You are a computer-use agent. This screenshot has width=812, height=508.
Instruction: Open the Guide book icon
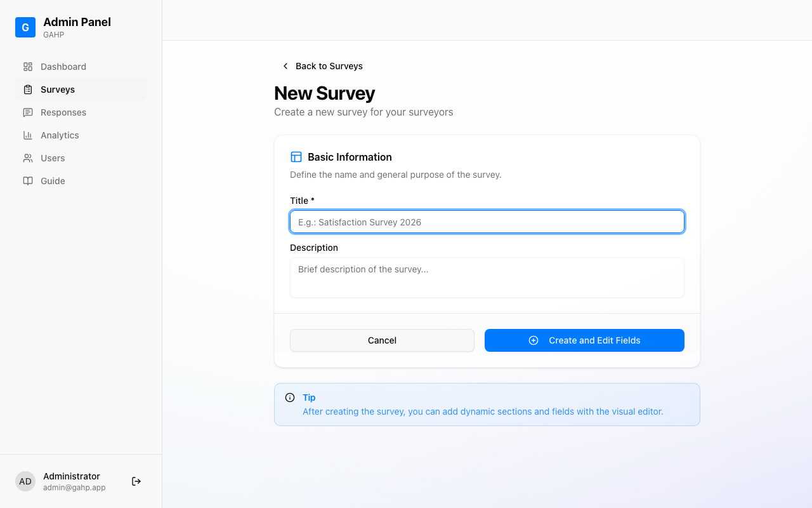pos(27,181)
